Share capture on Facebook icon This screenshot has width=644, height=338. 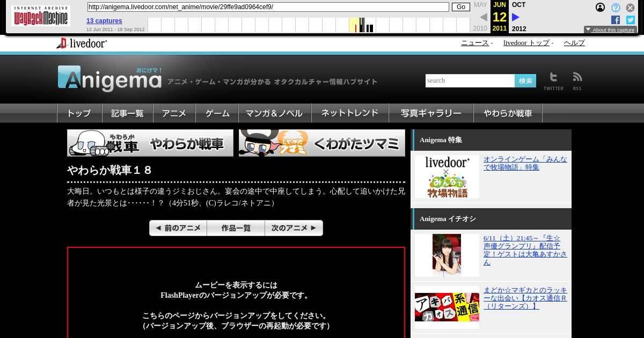616,20
